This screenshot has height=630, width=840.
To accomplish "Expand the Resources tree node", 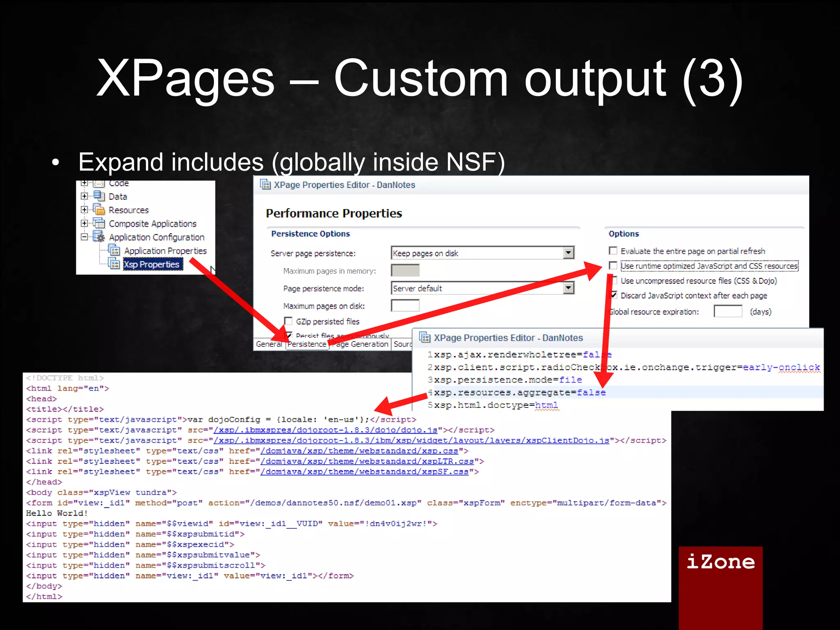I will pyautogui.click(x=84, y=210).
